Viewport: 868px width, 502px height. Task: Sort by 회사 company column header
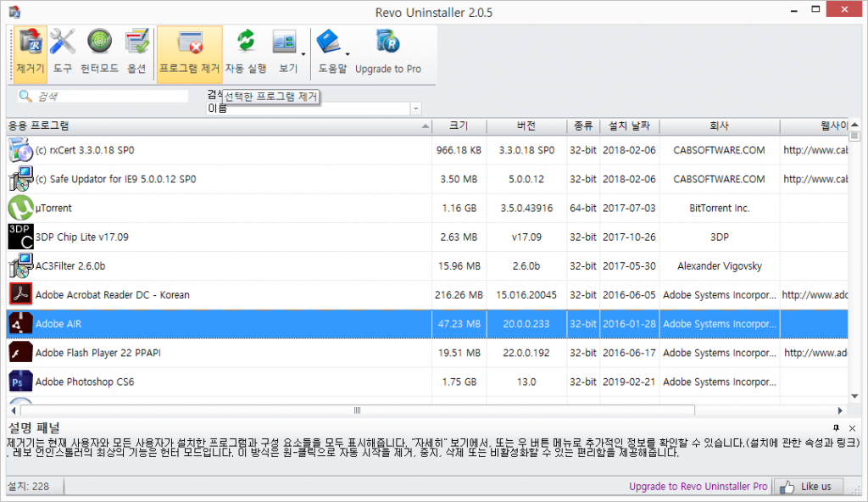tap(719, 126)
